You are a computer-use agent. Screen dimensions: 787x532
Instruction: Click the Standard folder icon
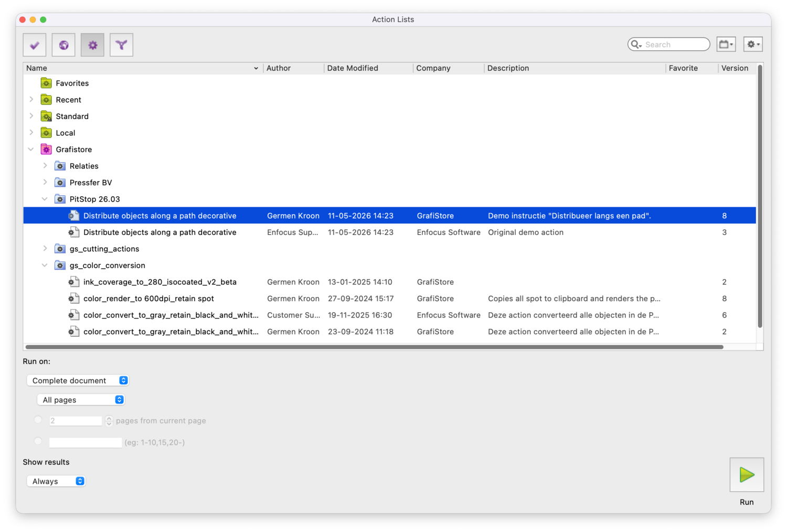46,116
